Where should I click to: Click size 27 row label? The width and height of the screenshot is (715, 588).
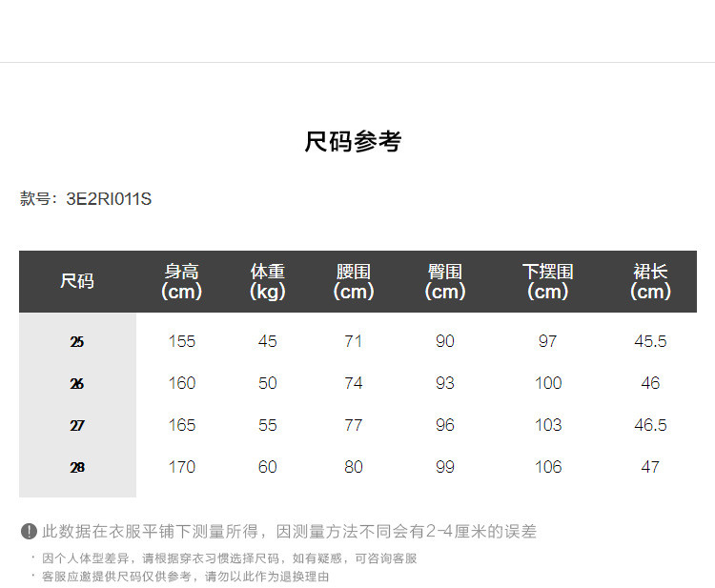[77, 425]
